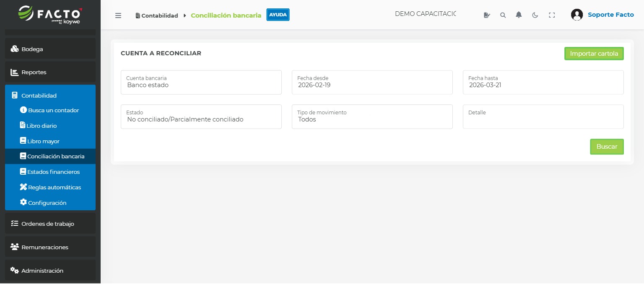644x284 pixels.
Task: Toggle dark mode with the moon icon
Action: click(535, 14)
